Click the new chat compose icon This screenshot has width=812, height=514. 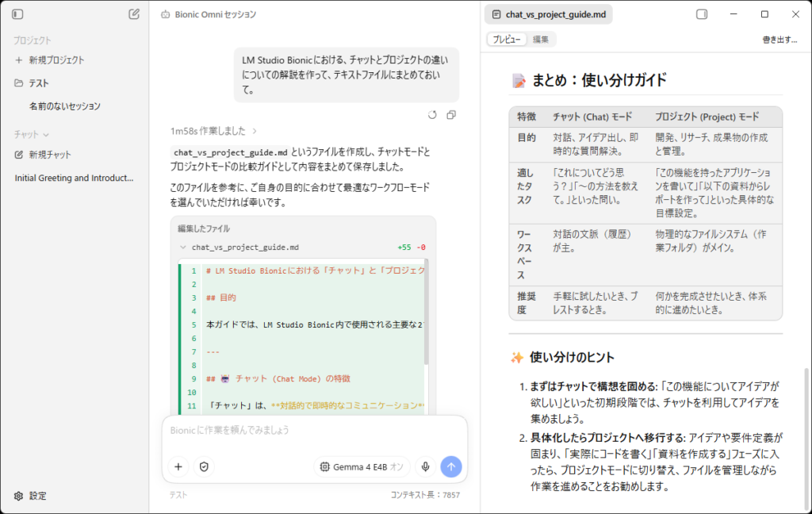point(133,14)
